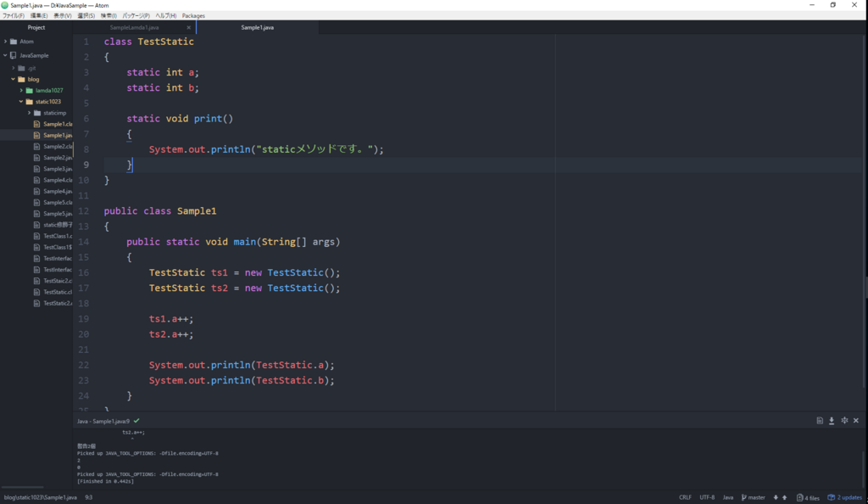The image size is (868, 504).
Task: Close the SampleLamda1.java tab
Action: 189,27
